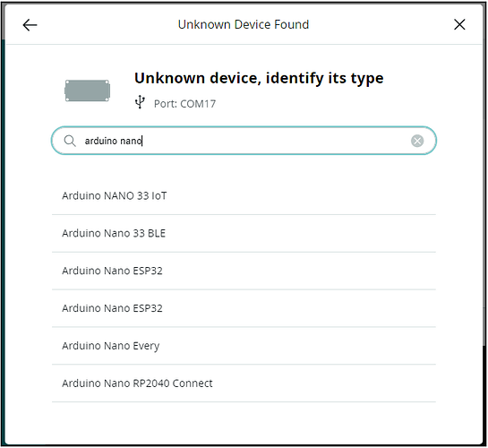The image size is (488, 448).
Task: Select the Arduino Nano Every board
Action: (x=244, y=346)
